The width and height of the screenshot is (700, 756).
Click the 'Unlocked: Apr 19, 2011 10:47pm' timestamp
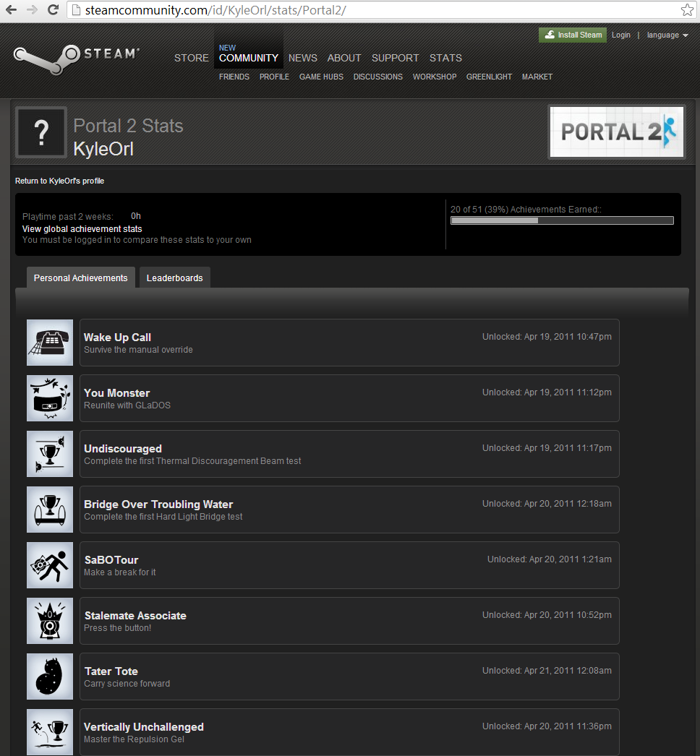point(547,337)
